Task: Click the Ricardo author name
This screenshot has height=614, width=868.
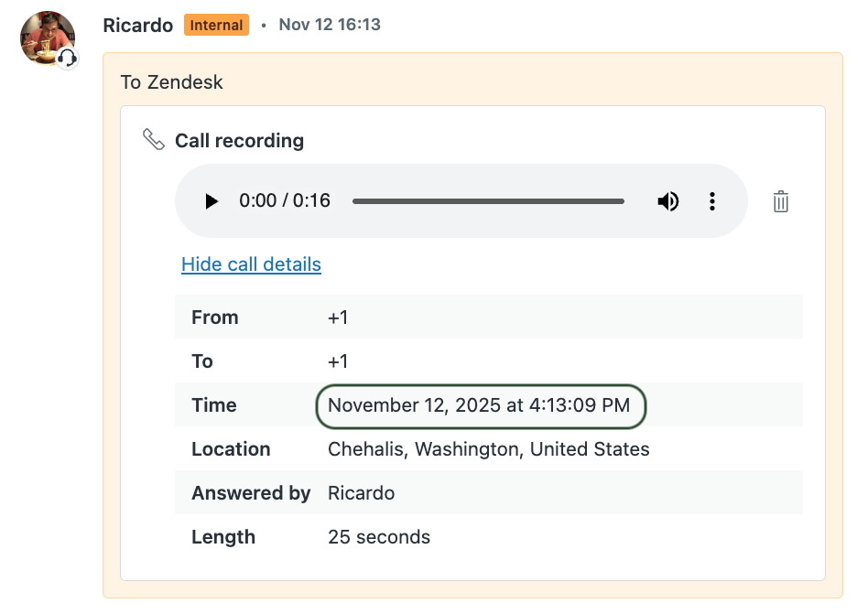Action: [x=137, y=26]
